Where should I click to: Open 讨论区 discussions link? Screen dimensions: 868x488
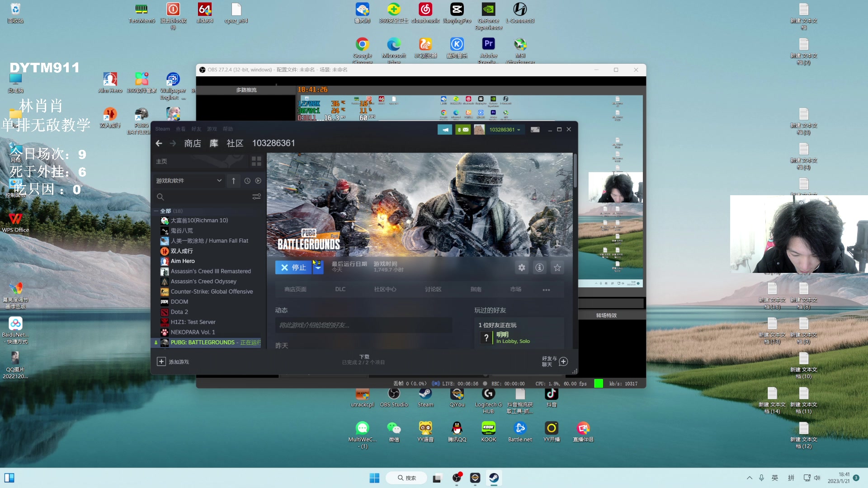click(433, 289)
